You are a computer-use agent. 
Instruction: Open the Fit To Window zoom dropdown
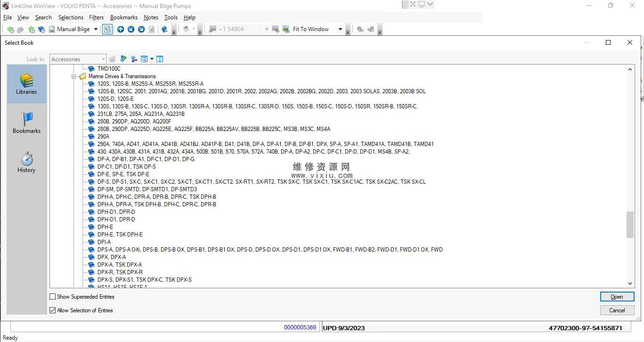340,29
